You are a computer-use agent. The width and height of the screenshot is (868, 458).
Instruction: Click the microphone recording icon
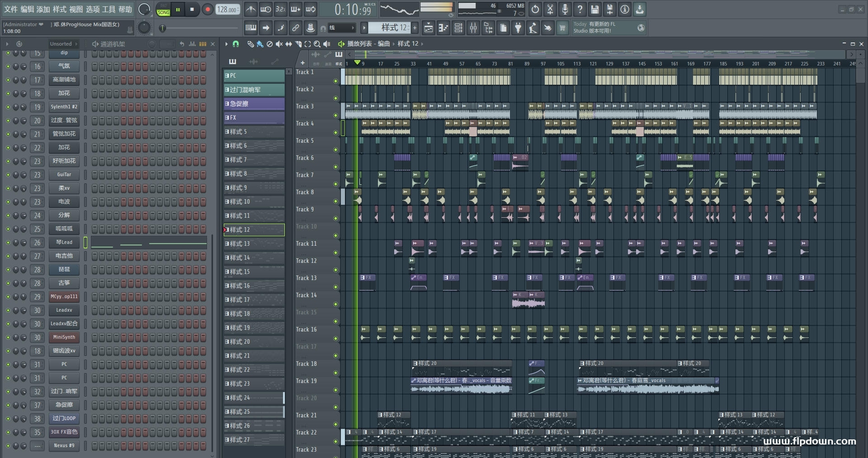[x=565, y=9]
